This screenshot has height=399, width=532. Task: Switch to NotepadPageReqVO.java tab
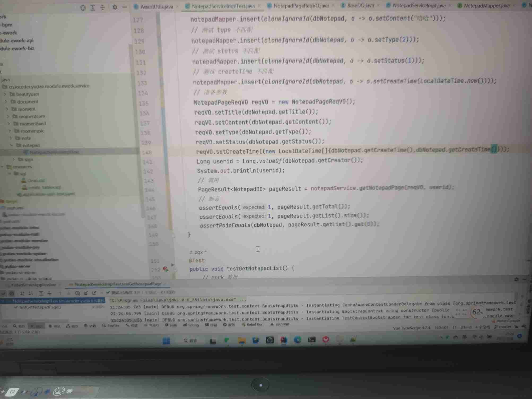tap(301, 6)
